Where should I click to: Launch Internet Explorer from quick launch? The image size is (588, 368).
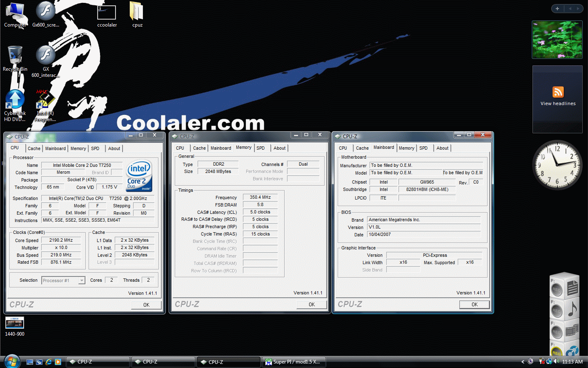[49, 362]
